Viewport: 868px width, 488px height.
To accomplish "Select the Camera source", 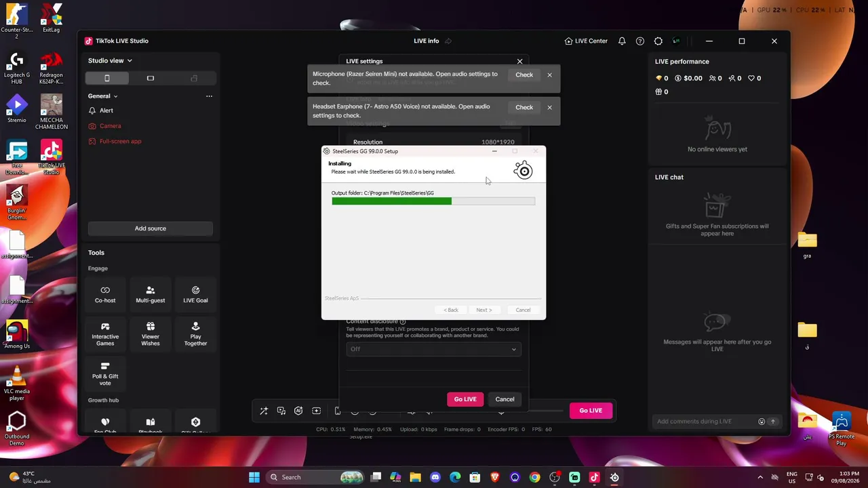I will point(105,126).
